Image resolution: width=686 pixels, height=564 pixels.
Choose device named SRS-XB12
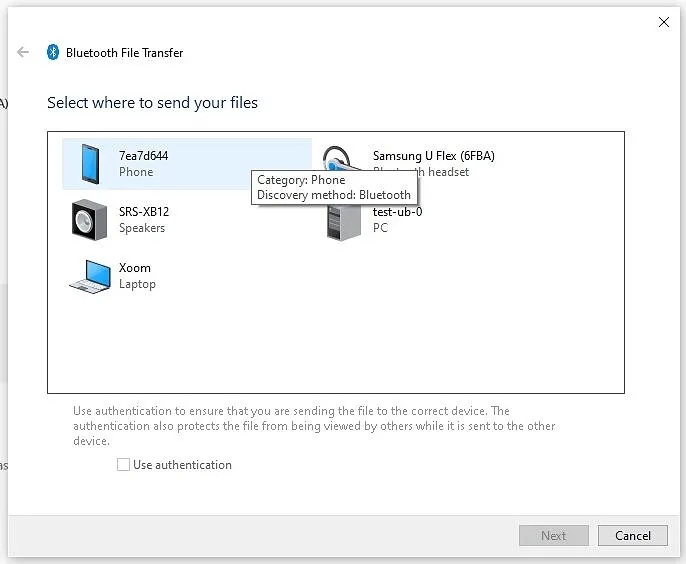(x=144, y=212)
